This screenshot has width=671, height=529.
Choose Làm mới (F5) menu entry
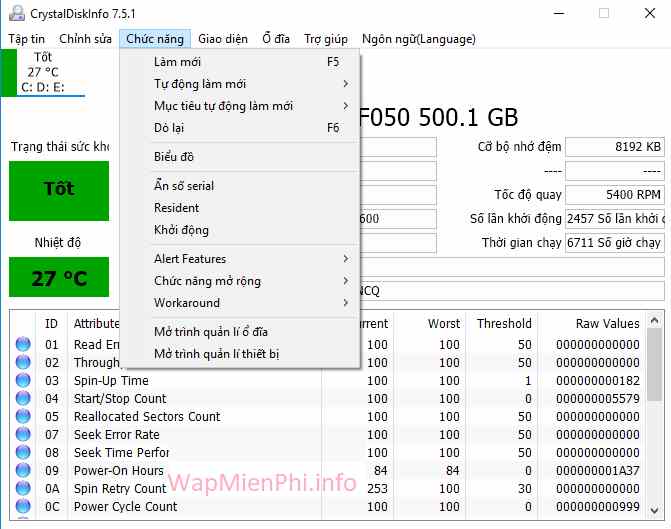240,62
